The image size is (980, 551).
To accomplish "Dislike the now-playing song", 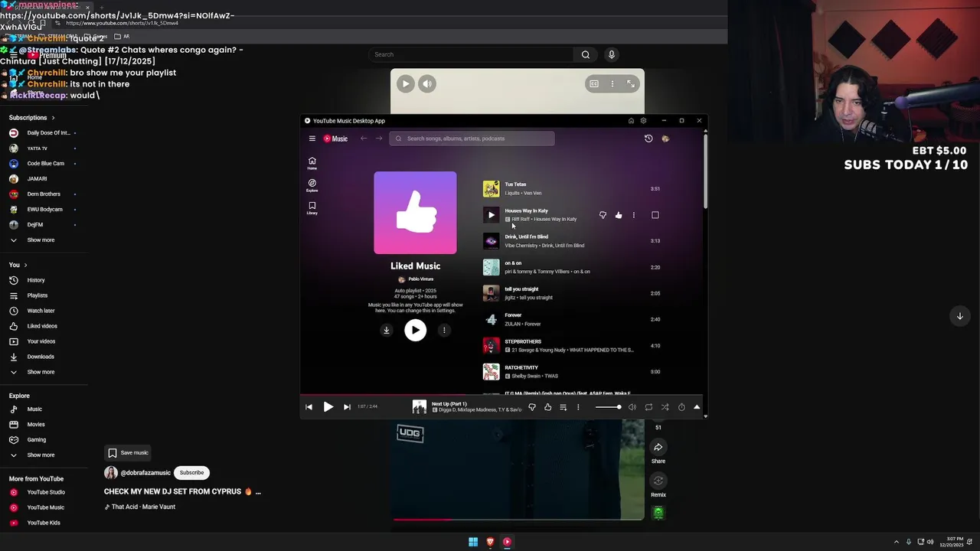I will (532, 407).
